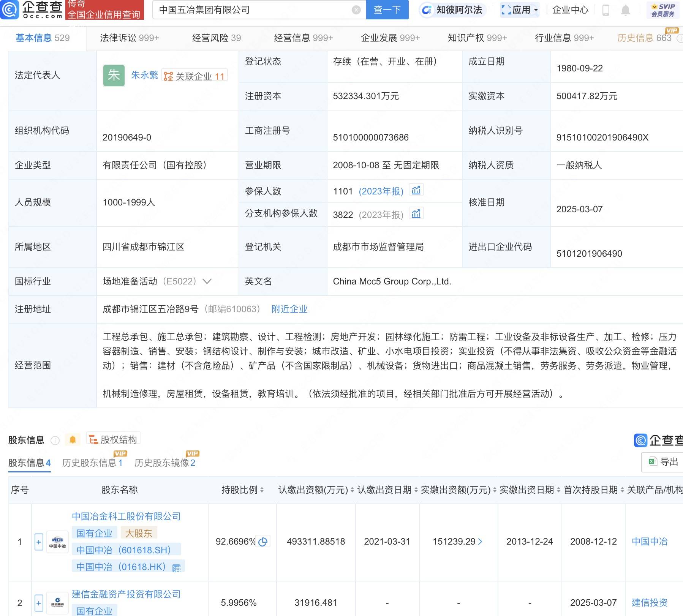Click the Qcc.com logo icon

click(9, 9)
